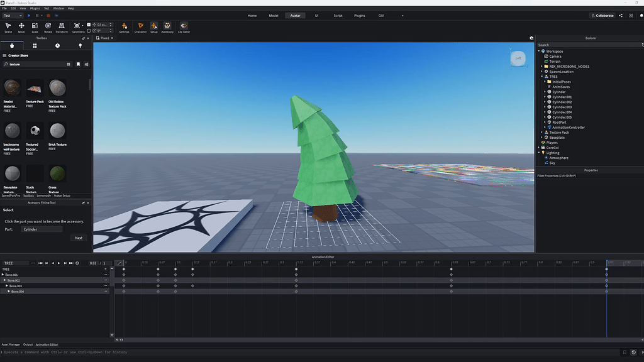
Task: Click the Collaborate button
Action: pyautogui.click(x=602, y=16)
